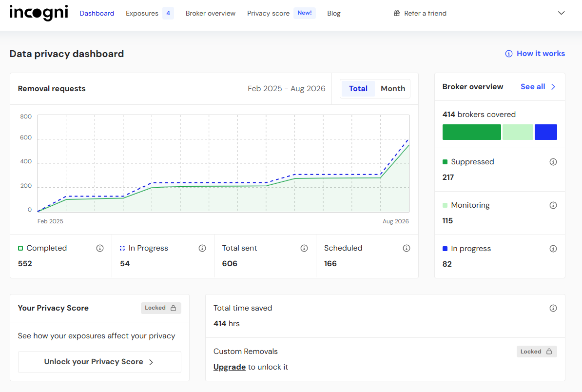The image size is (582, 392).
Task: Click Refer a friend
Action: 425,13
